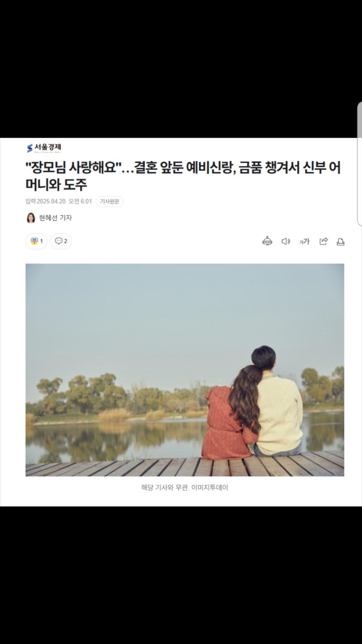The image size is (362, 644).
Task: Open the 현혜선 기자 reporter link
Action: coord(56,218)
